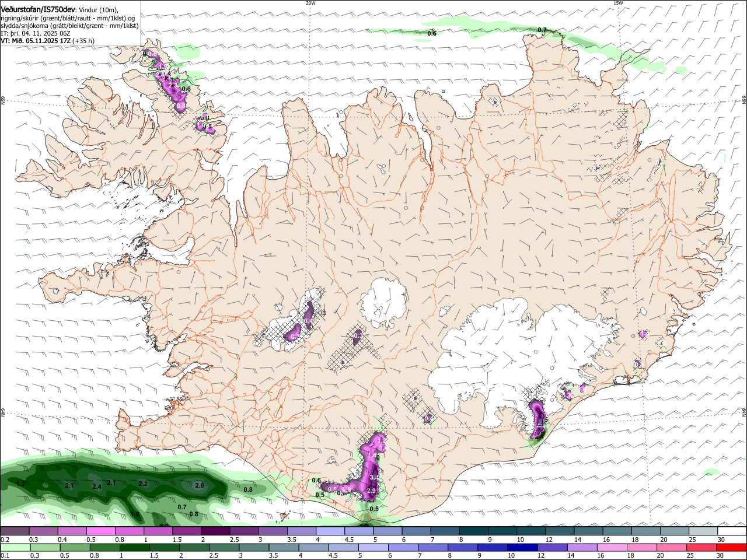Pick the pale green 0.1 swatch, lower row
Viewport: 747px width, 560px height.
coord(15,548)
